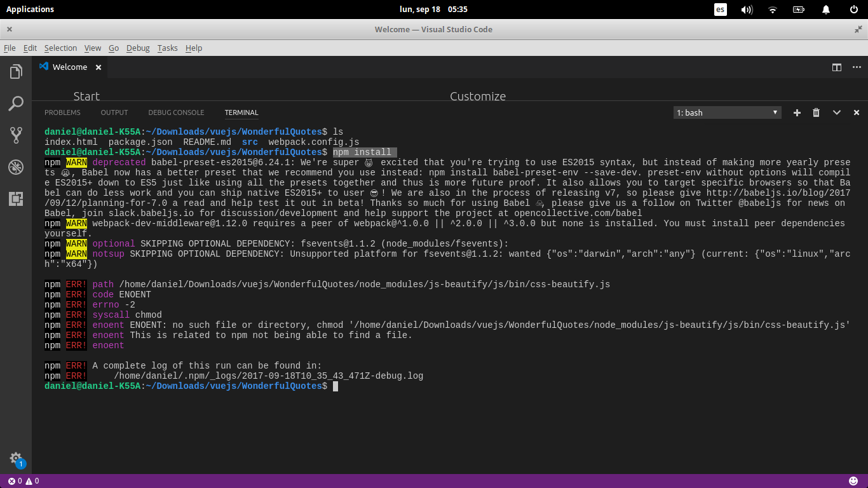Image resolution: width=868 pixels, height=488 pixels.
Task: Open the Wi-Fi network indicator
Action: [773, 10]
